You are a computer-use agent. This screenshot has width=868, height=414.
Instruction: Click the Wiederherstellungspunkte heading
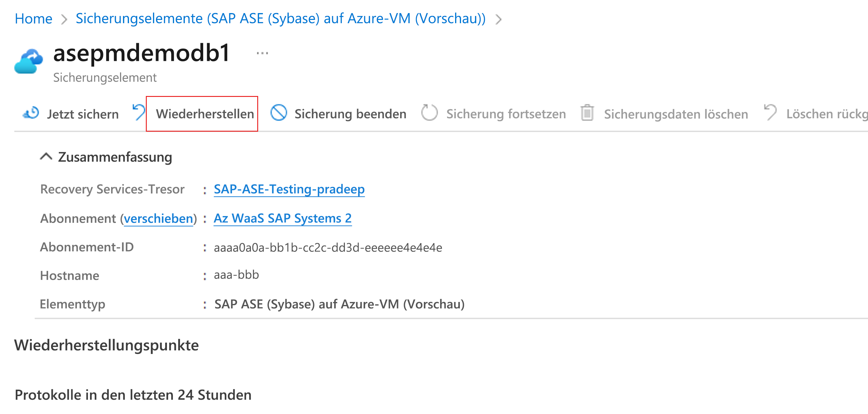pos(106,345)
